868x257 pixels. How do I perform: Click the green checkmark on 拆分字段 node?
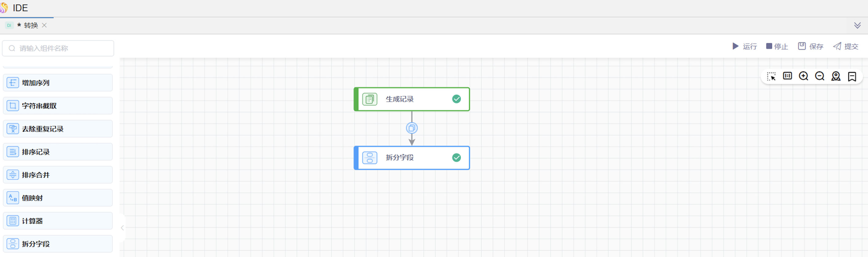[x=456, y=158]
